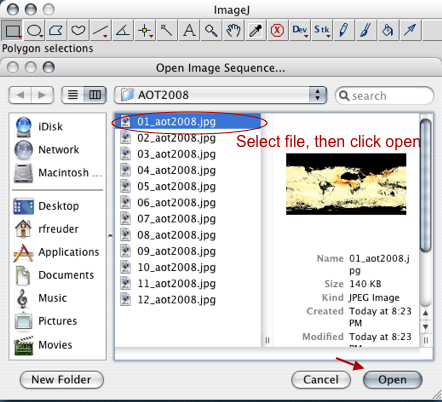The height and width of the screenshot is (402, 442).
Task: Select file 12_aot2008.jpg
Action: (x=188, y=300)
